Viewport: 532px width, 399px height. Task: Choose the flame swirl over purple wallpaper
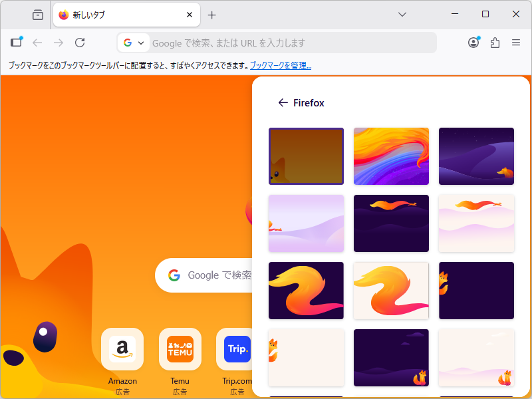(x=391, y=156)
